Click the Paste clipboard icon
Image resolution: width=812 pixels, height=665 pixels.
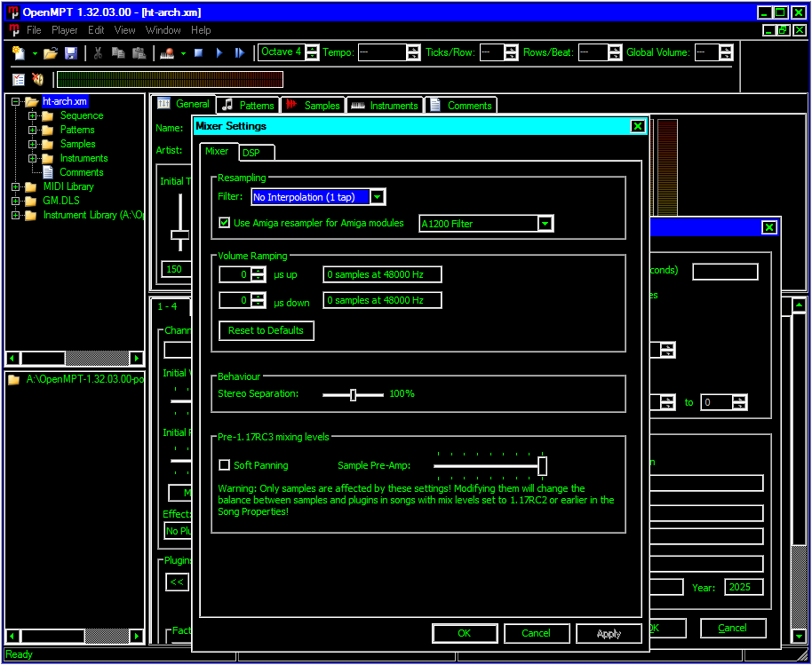[139, 52]
